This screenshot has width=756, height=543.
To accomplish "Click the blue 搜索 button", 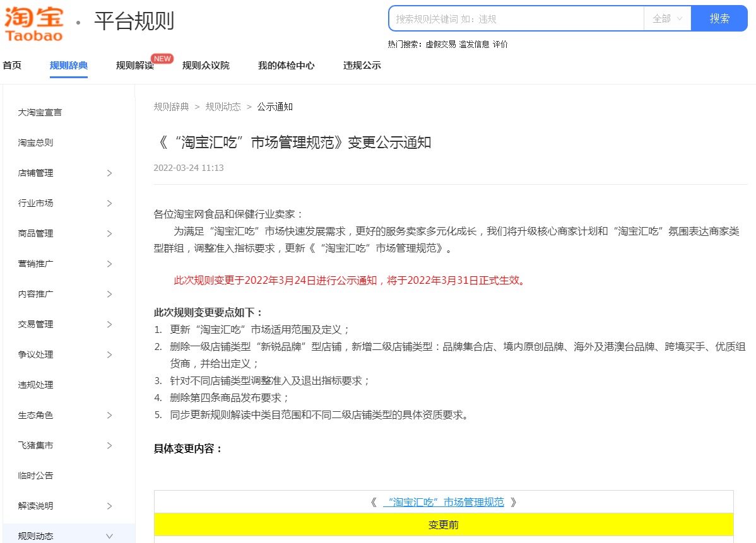I will point(719,19).
